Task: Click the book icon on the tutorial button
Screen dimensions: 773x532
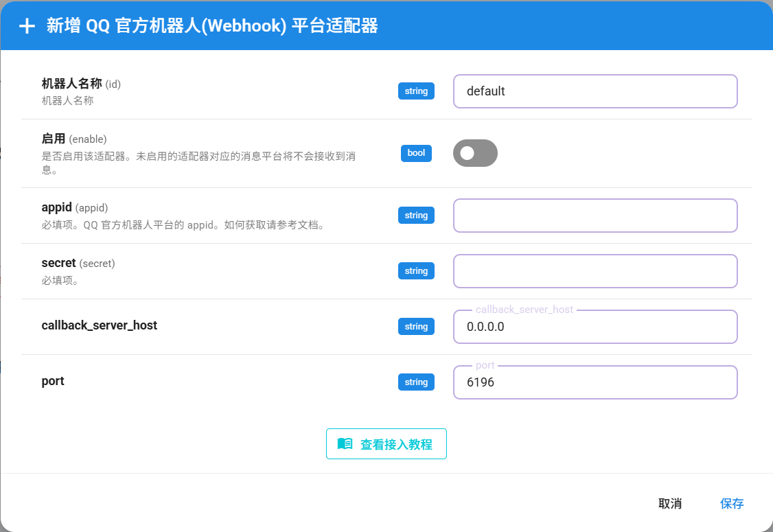Action: (x=345, y=444)
